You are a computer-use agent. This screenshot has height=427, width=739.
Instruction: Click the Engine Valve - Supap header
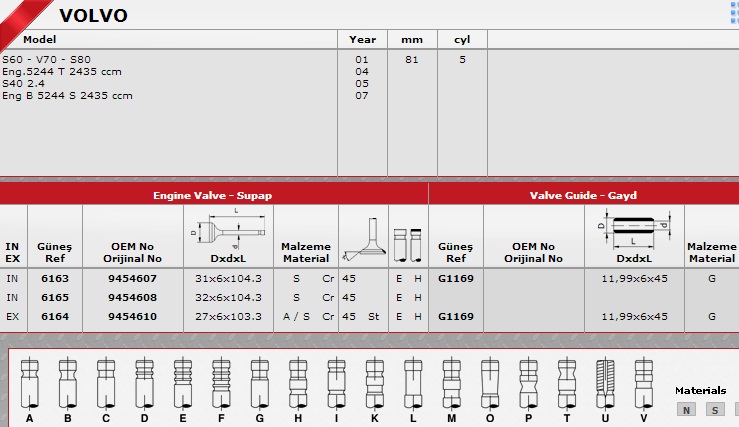pos(212,195)
